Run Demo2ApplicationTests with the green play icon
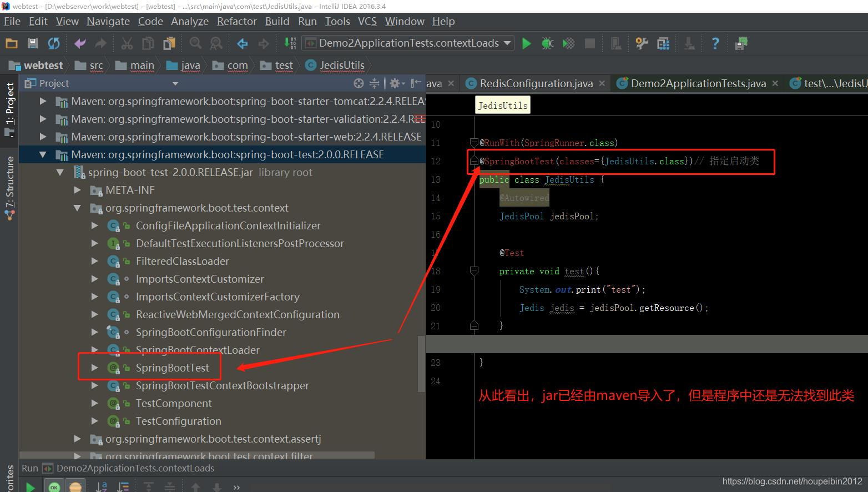Image resolution: width=868 pixels, height=492 pixels. click(x=527, y=43)
